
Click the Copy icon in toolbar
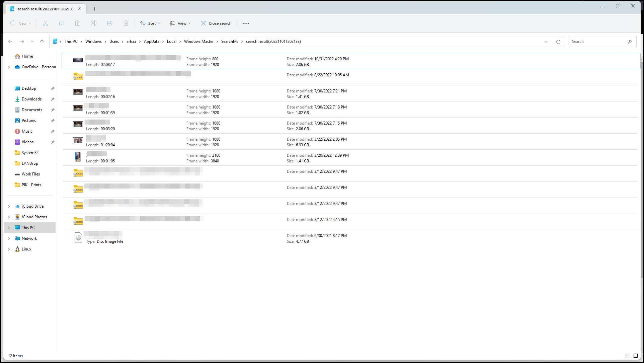point(62,23)
